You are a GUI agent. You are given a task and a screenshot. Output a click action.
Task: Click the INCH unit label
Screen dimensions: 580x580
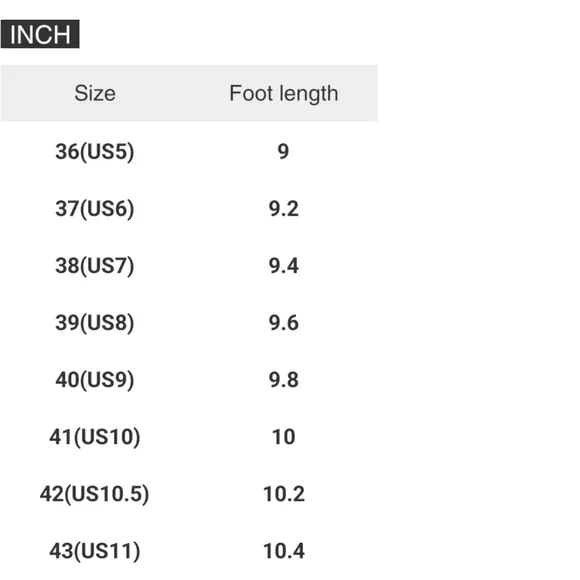40,34
